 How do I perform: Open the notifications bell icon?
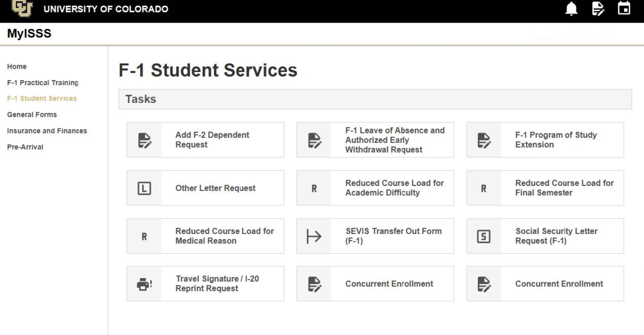571,9
